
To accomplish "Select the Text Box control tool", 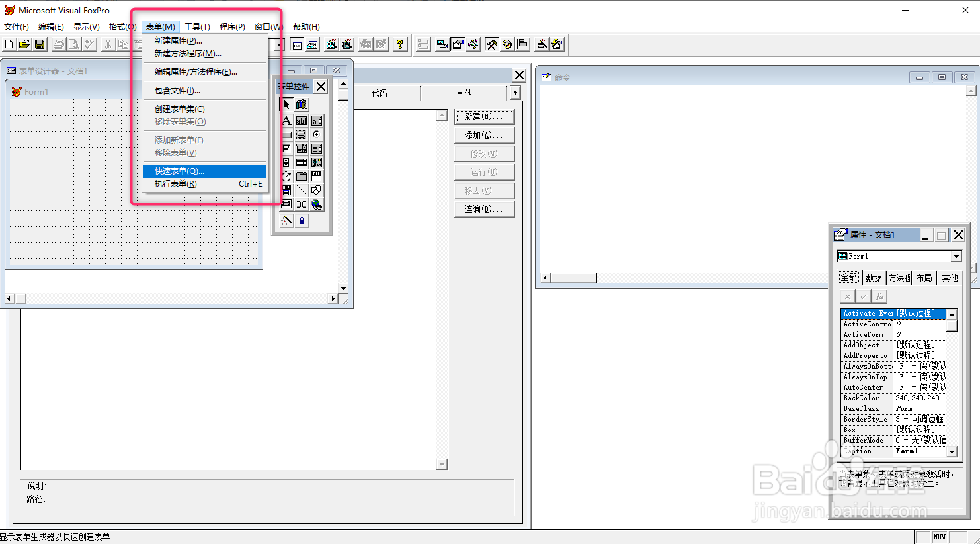I will coord(302,120).
